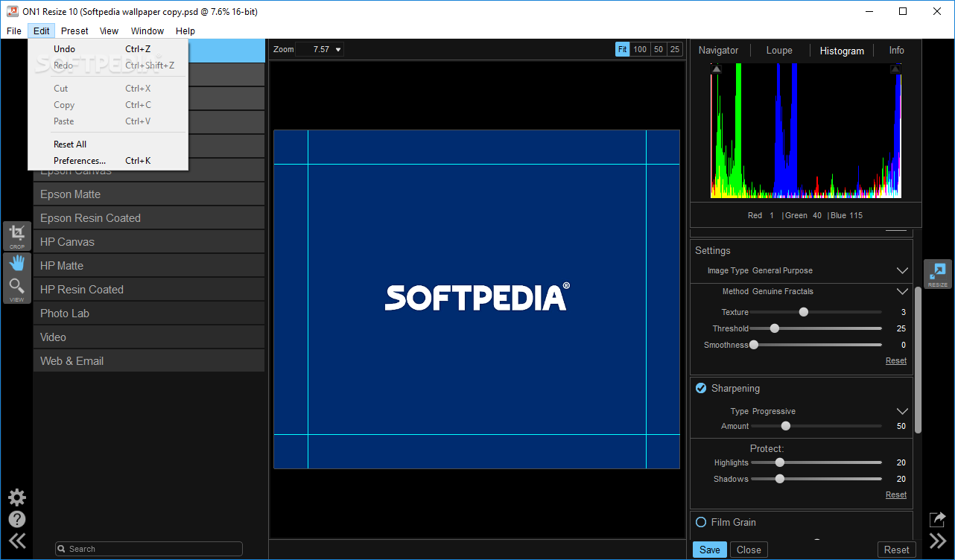Choose Reset All in Edit menu
Image resolution: width=955 pixels, height=560 pixels.
pos(108,144)
